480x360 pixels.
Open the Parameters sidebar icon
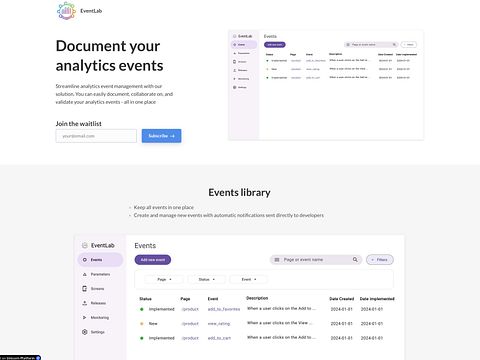point(85,274)
